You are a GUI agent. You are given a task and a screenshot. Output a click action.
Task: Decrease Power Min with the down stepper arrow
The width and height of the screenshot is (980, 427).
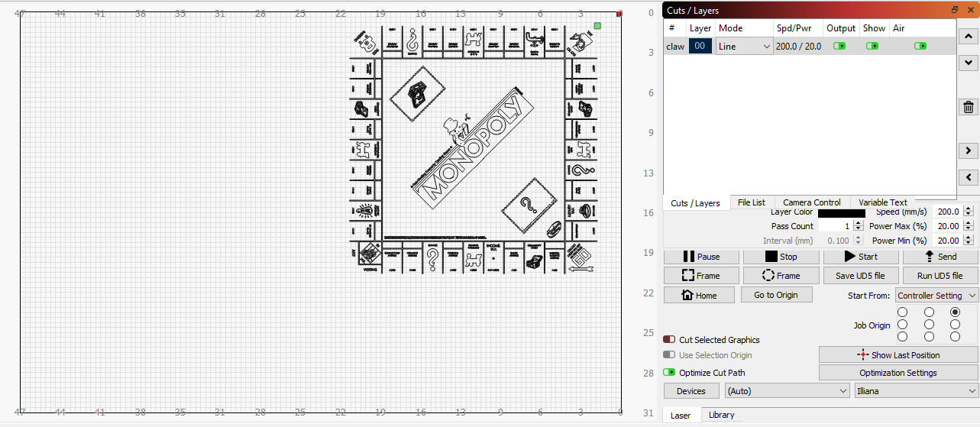point(969,244)
